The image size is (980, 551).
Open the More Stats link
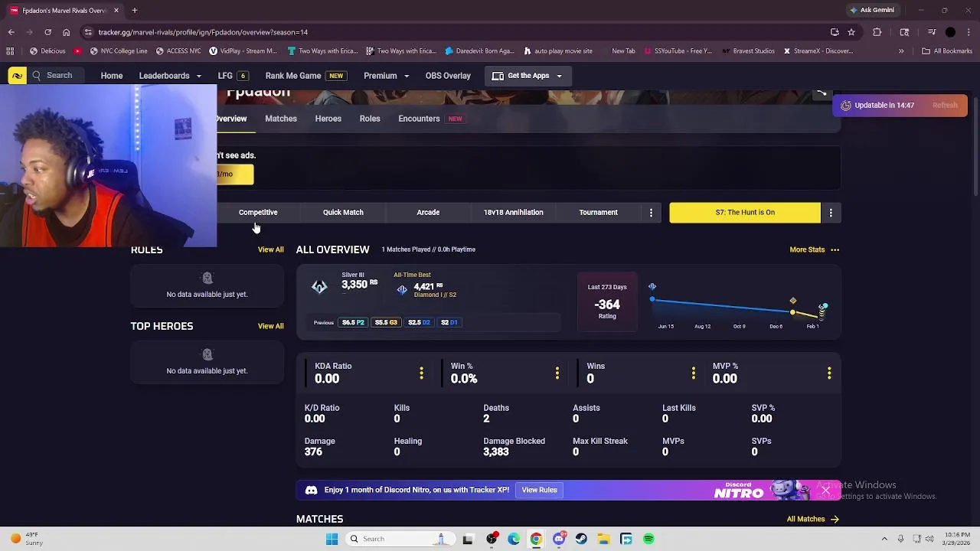[807, 249]
